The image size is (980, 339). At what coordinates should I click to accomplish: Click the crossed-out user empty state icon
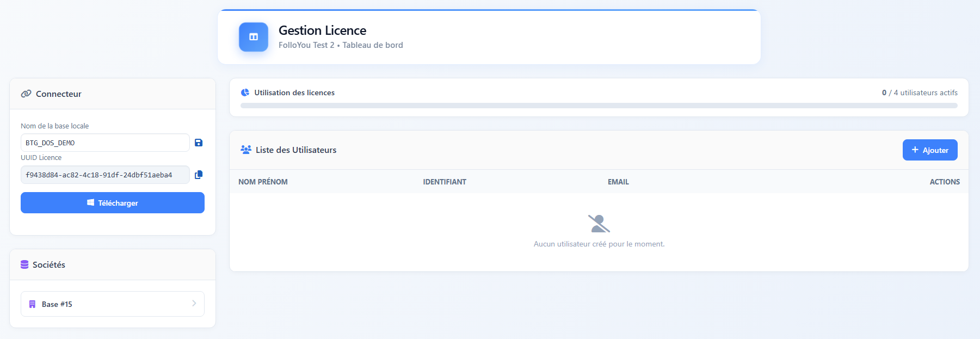click(x=599, y=224)
